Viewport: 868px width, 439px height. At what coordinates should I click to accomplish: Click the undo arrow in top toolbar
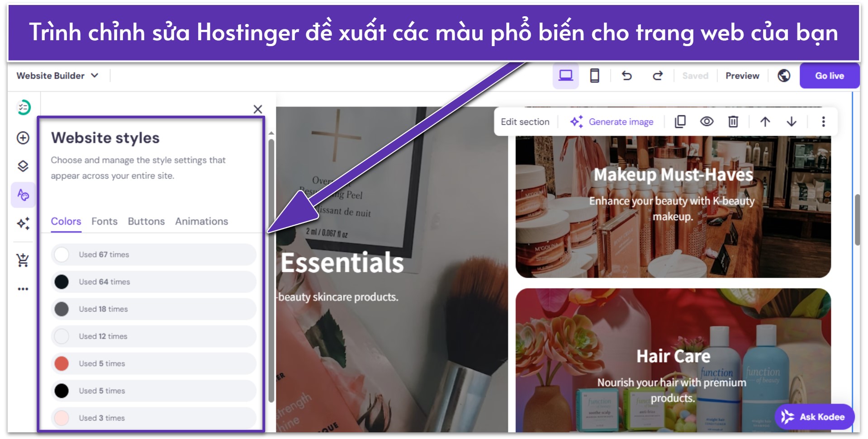(626, 76)
